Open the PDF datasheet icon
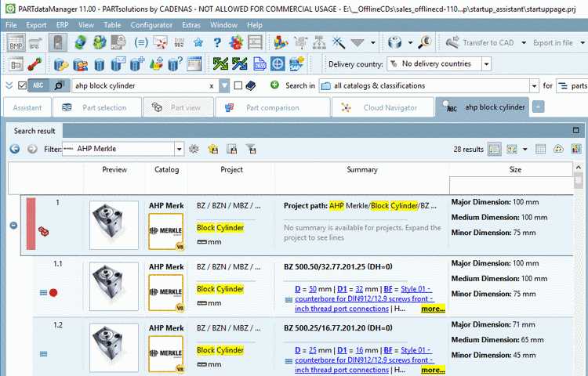This screenshot has height=376, width=588. [118, 42]
